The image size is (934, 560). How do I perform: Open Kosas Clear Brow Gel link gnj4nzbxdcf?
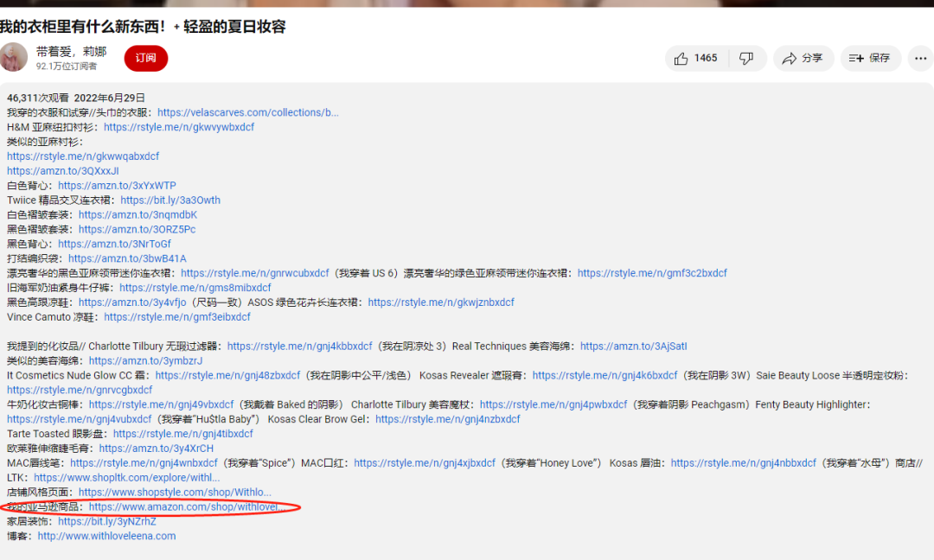pos(447,418)
